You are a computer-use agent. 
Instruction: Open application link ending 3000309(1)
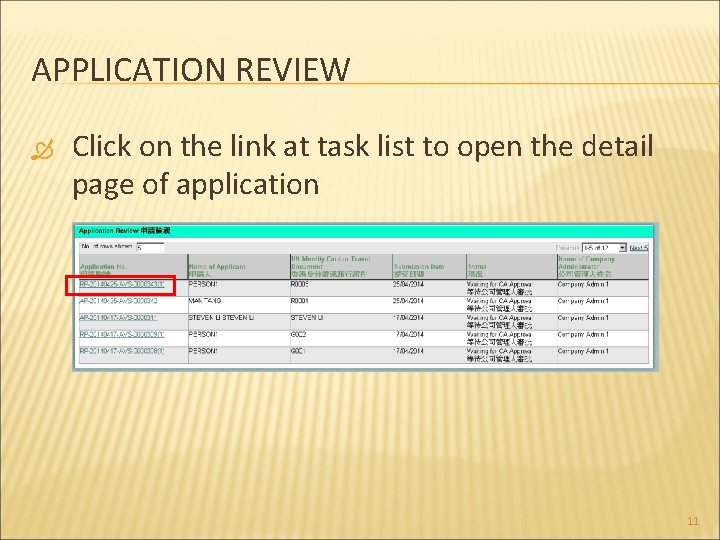(122, 334)
